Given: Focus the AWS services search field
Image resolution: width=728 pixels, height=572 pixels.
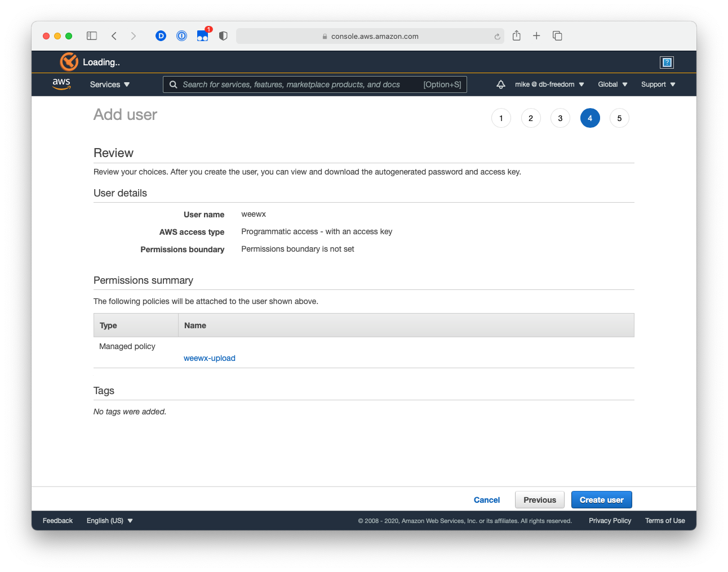Looking at the screenshot, I should coord(314,84).
